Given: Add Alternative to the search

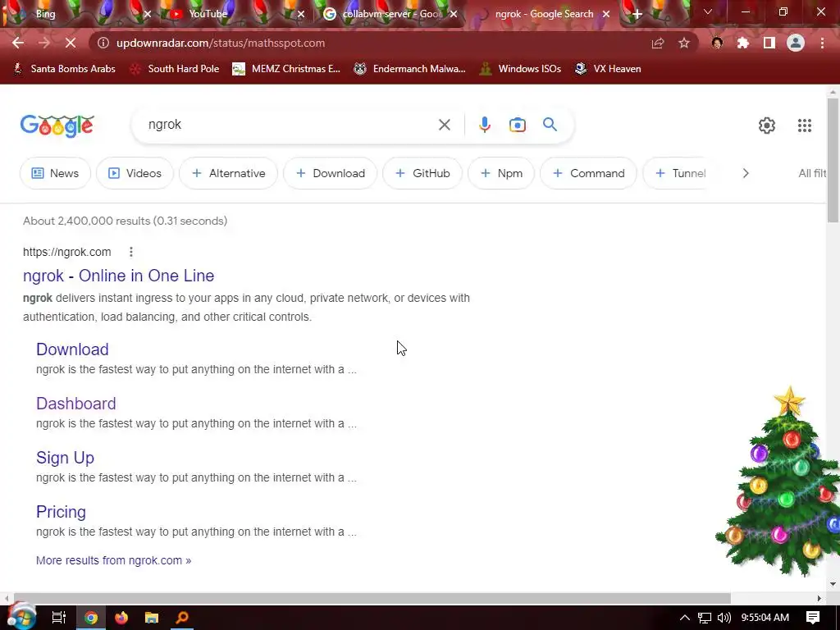Looking at the screenshot, I should click(229, 173).
